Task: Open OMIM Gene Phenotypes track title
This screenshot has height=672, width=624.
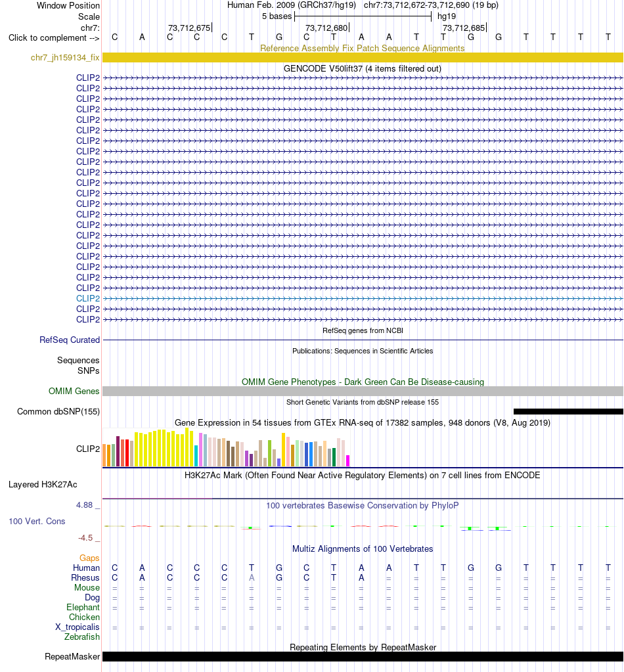Action: tap(363, 382)
